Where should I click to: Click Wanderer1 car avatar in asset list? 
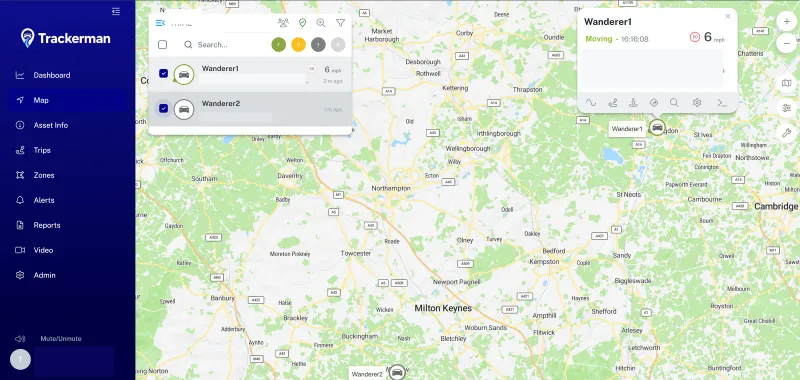click(184, 74)
